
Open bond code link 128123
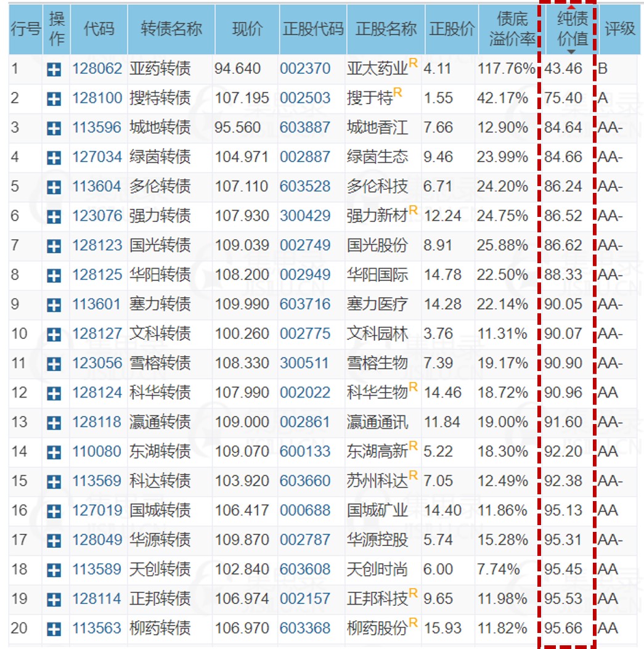97,245
